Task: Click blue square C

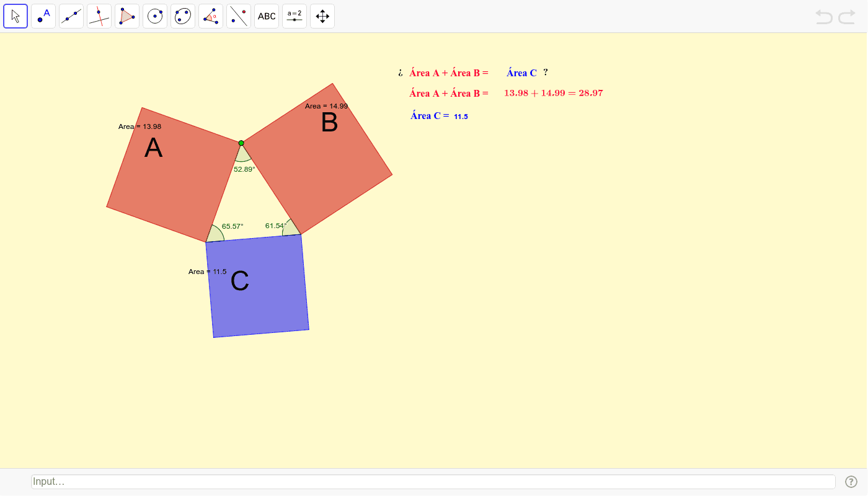Action: [x=257, y=286]
